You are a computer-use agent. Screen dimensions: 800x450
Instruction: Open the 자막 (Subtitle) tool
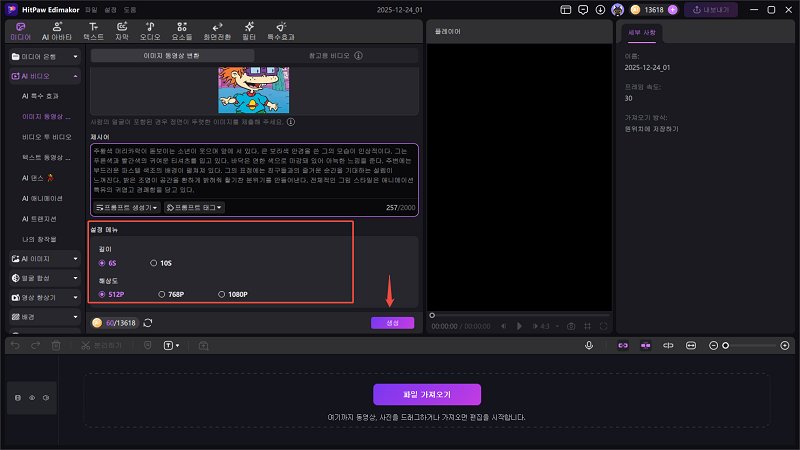121,31
